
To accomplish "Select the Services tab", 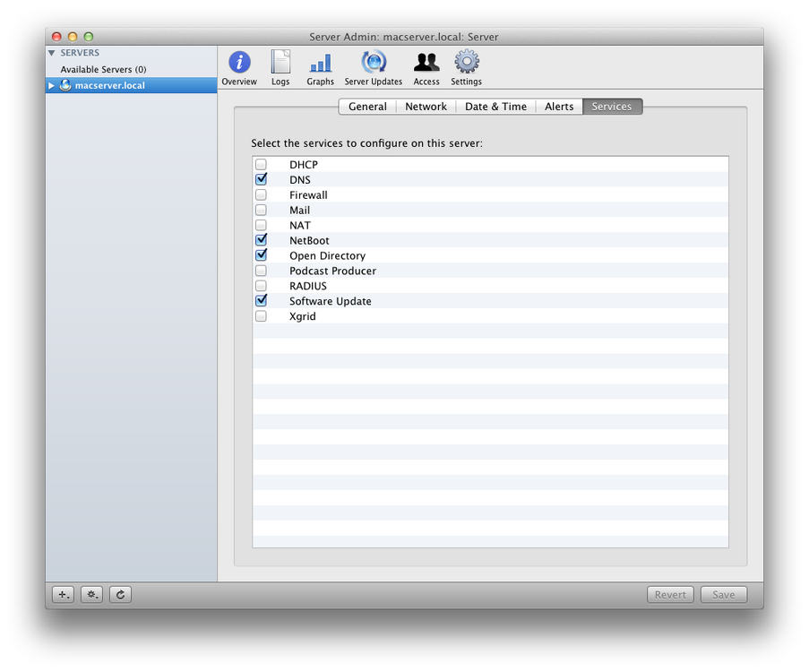I will (x=612, y=107).
